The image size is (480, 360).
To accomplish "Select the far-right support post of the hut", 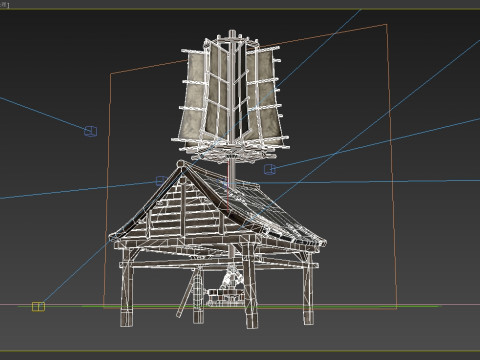I will [x=308, y=288].
